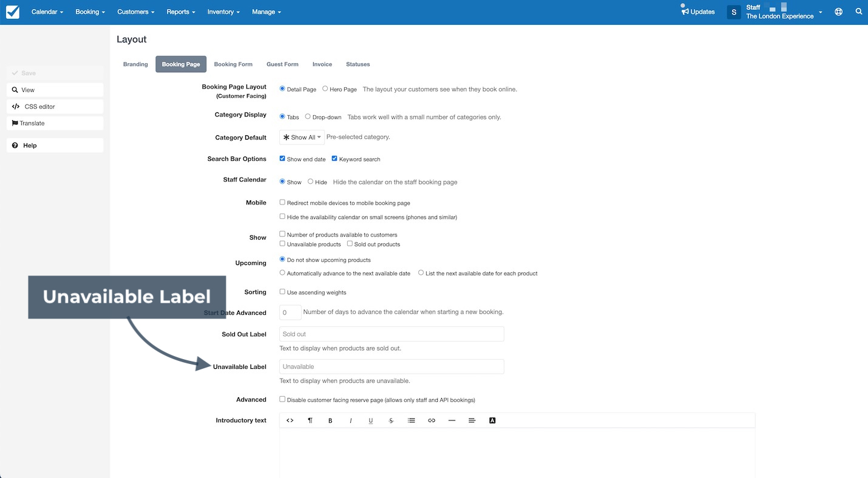868x478 pixels.
Task: Click the Sold Out Label text field
Action: point(392,334)
